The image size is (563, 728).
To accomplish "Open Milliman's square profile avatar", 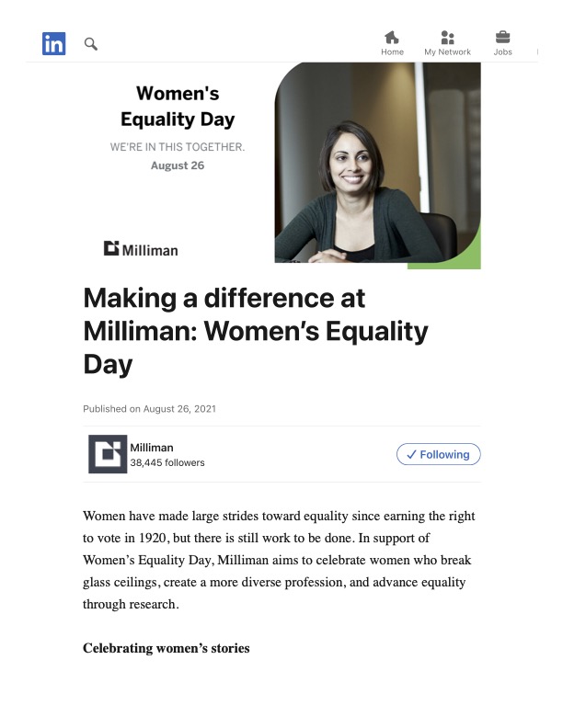I will point(107,454).
